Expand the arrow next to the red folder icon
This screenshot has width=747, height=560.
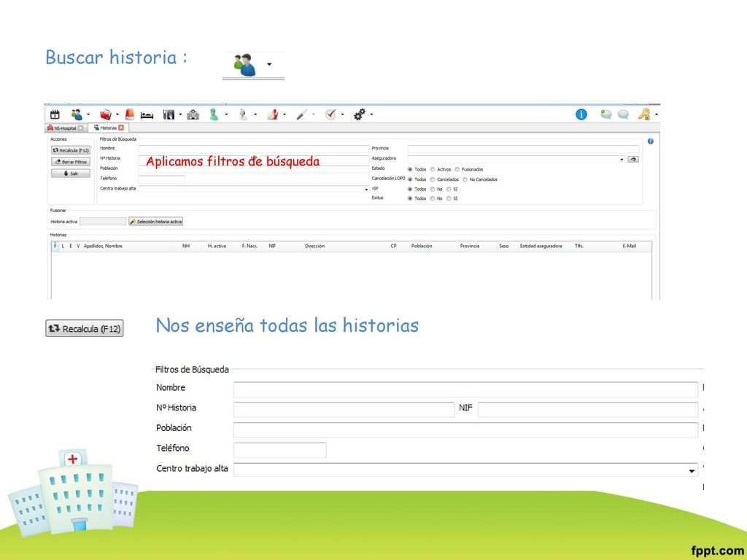[117, 114]
